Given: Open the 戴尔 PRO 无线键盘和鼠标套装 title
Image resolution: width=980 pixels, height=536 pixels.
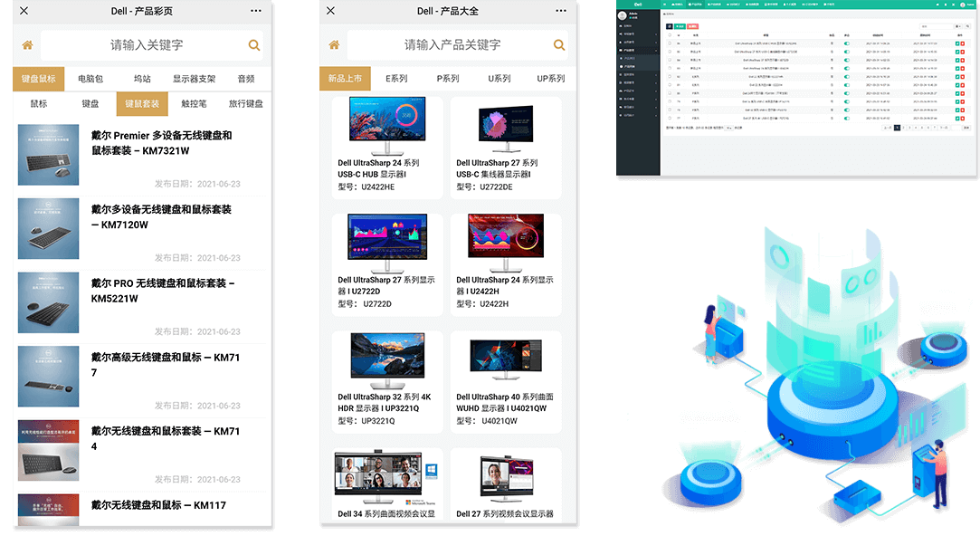Looking at the screenshot, I should tap(163, 291).
